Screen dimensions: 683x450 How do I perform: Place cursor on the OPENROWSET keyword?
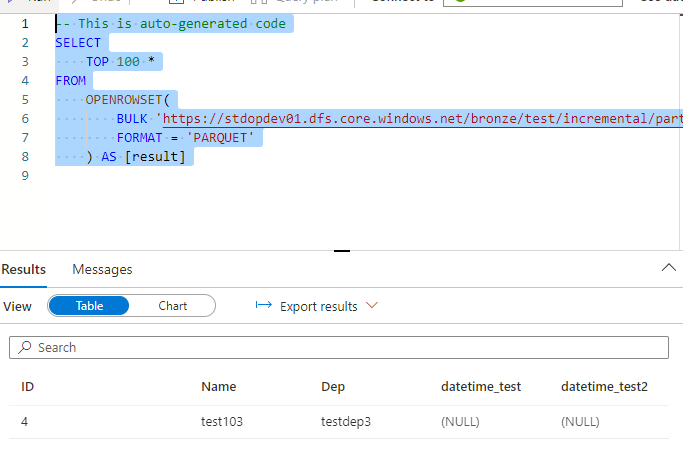pos(124,100)
